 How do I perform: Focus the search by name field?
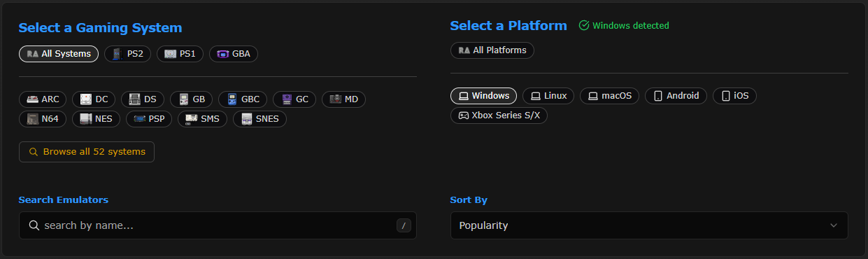[x=218, y=225]
